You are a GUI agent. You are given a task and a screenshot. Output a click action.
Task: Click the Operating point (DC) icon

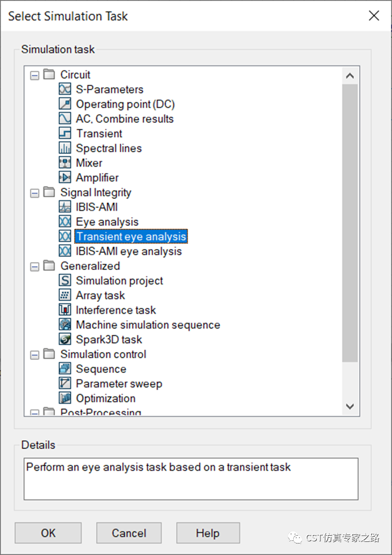[65, 104]
